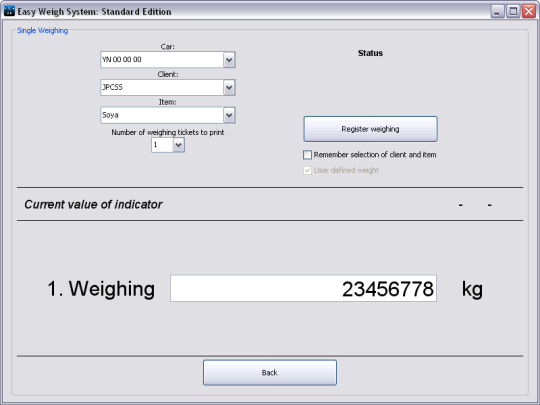
Task: Toggle the User defined weight checkbox
Action: [307, 170]
